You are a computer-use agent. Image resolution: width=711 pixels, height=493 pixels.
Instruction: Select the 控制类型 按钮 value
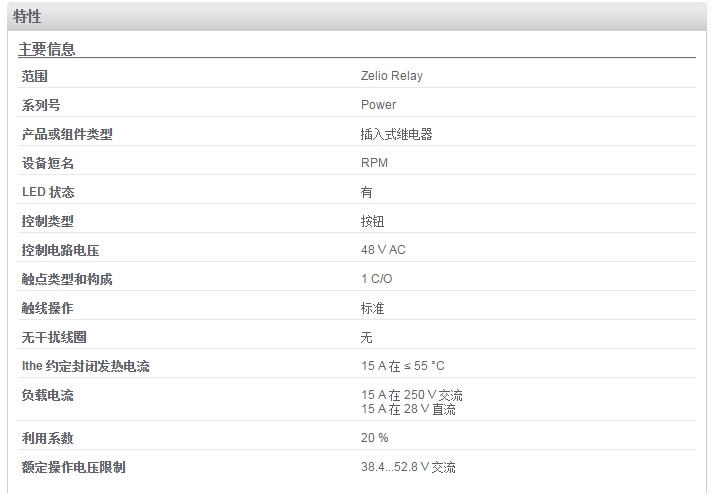point(372,221)
